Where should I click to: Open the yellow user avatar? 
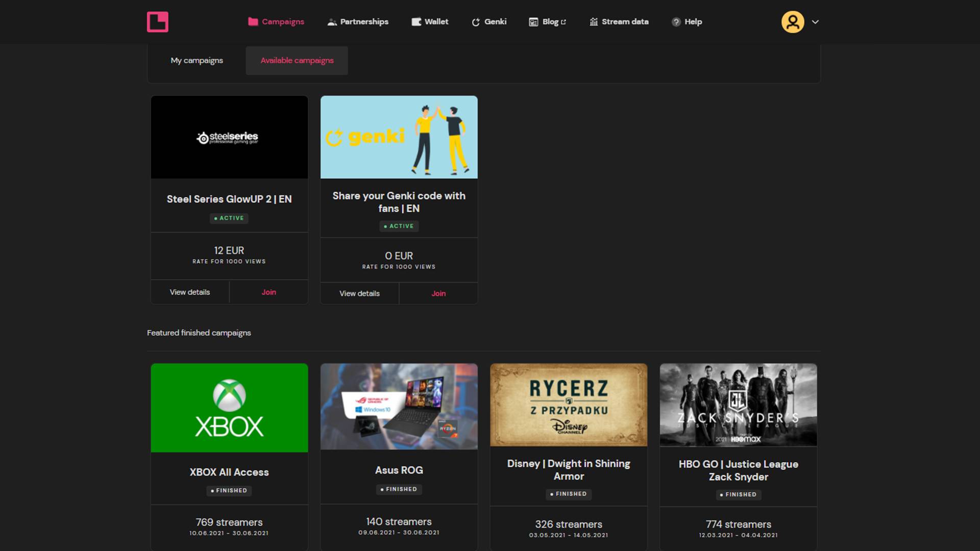pyautogui.click(x=793, y=22)
